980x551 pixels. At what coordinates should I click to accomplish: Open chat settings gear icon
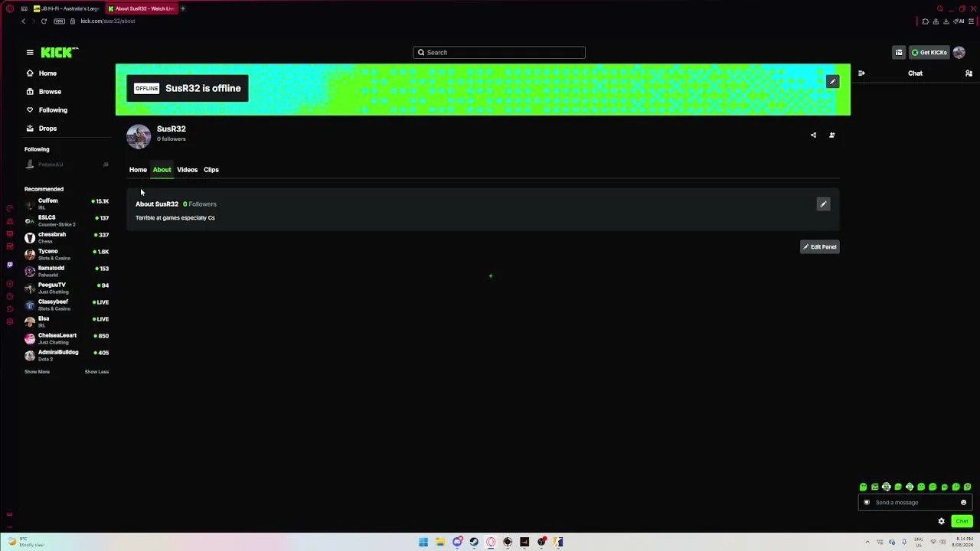[x=941, y=521]
